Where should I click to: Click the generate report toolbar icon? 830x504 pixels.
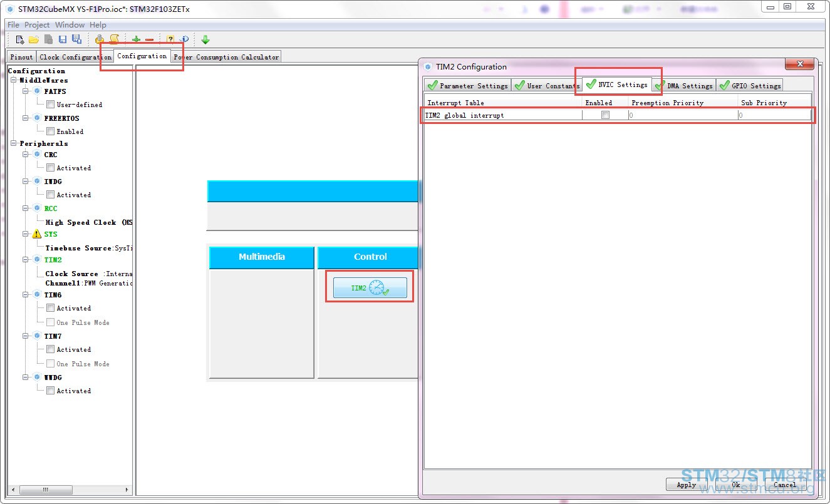point(100,39)
